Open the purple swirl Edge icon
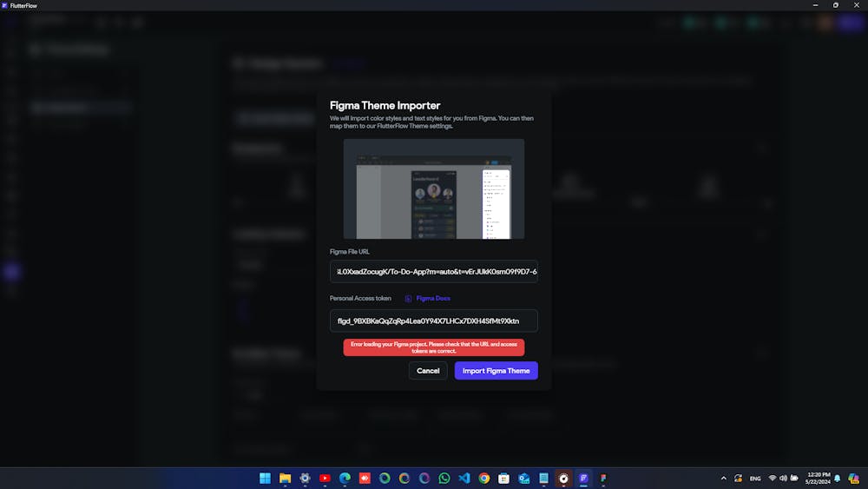Image resolution: width=868 pixels, height=489 pixels. click(x=424, y=478)
